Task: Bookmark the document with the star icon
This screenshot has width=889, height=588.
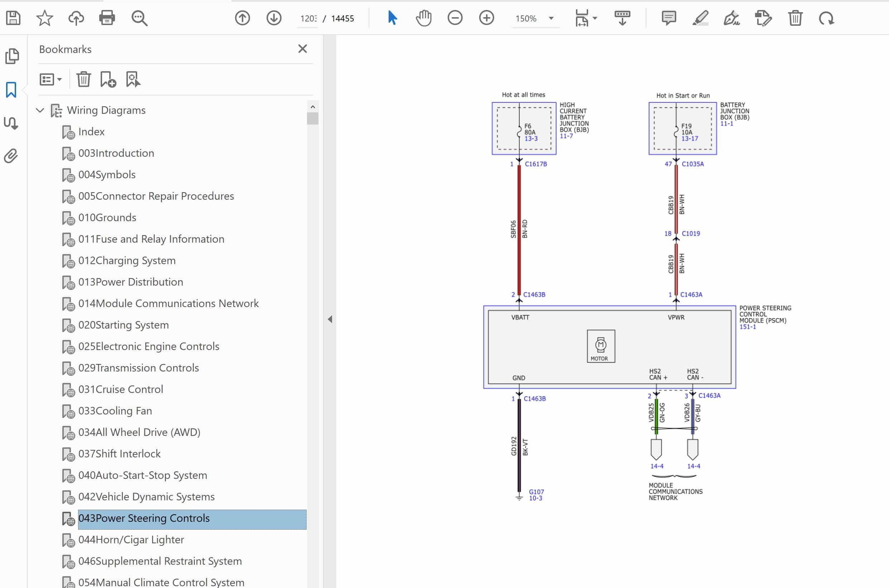Action: (x=45, y=18)
